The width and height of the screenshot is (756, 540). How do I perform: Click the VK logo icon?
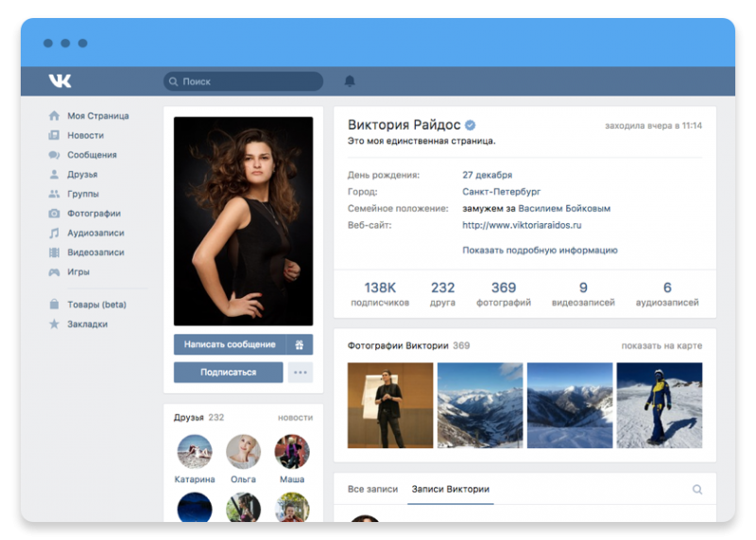click(x=60, y=80)
